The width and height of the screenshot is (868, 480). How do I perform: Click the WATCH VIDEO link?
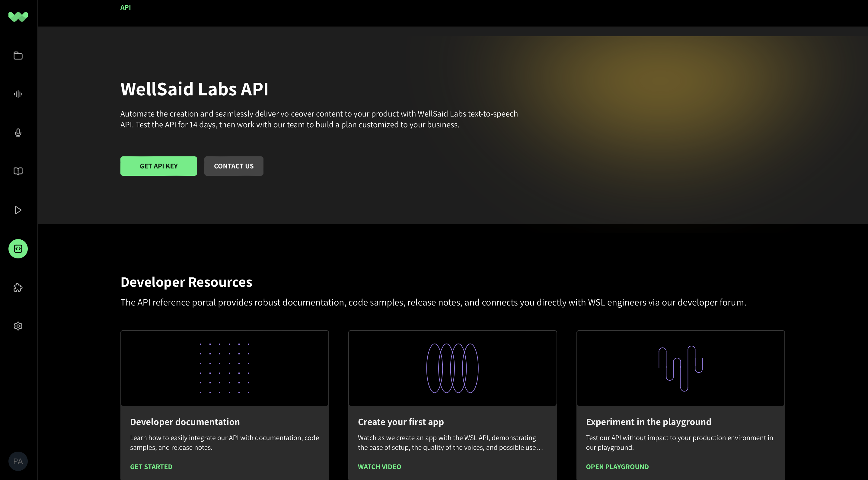pos(379,467)
